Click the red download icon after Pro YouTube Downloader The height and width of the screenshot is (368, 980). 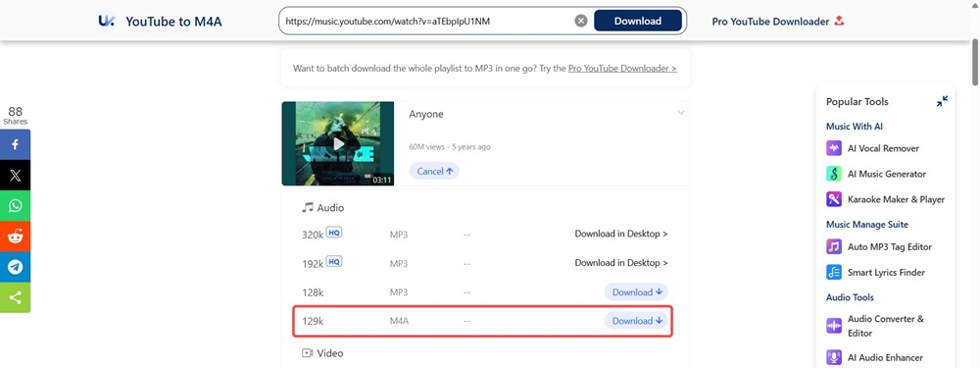click(840, 21)
